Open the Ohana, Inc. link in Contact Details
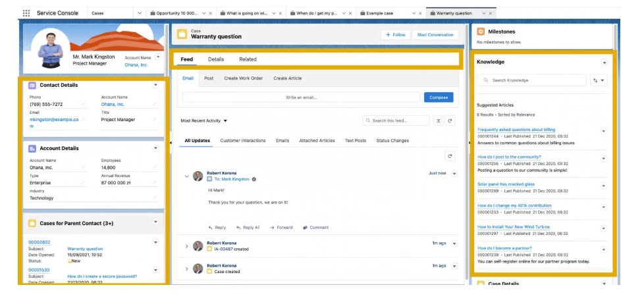Screen dimensions: 644x306 coord(113,105)
